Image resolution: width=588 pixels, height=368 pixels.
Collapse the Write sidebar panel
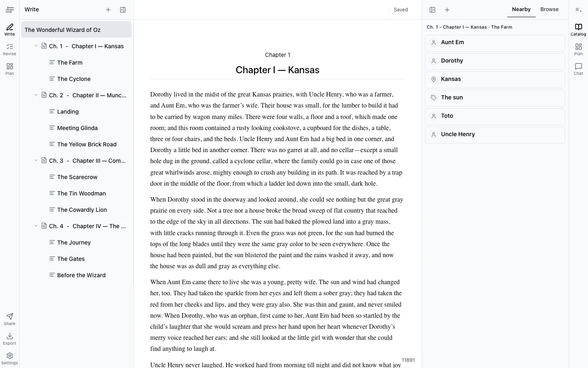coord(123,9)
